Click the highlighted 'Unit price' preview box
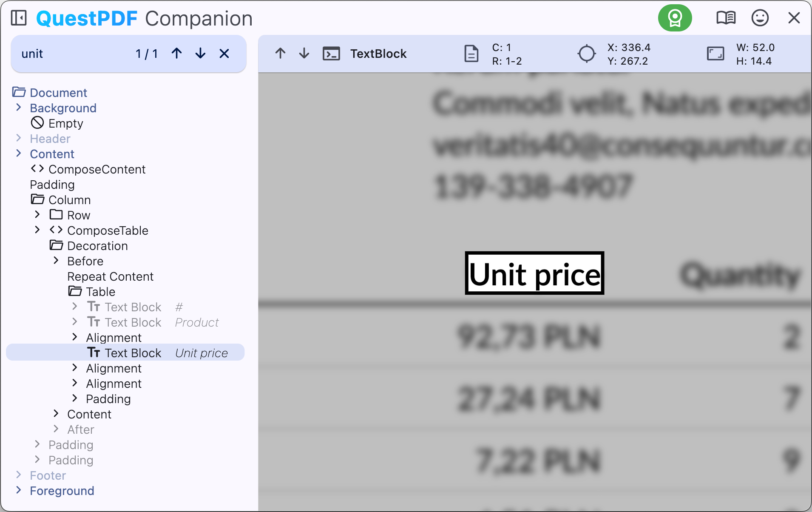 tap(534, 273)
